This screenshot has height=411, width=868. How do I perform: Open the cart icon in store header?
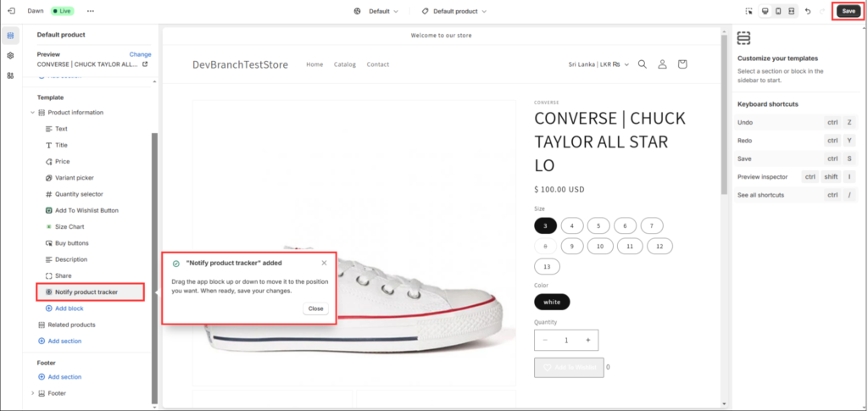pos(682,64)
